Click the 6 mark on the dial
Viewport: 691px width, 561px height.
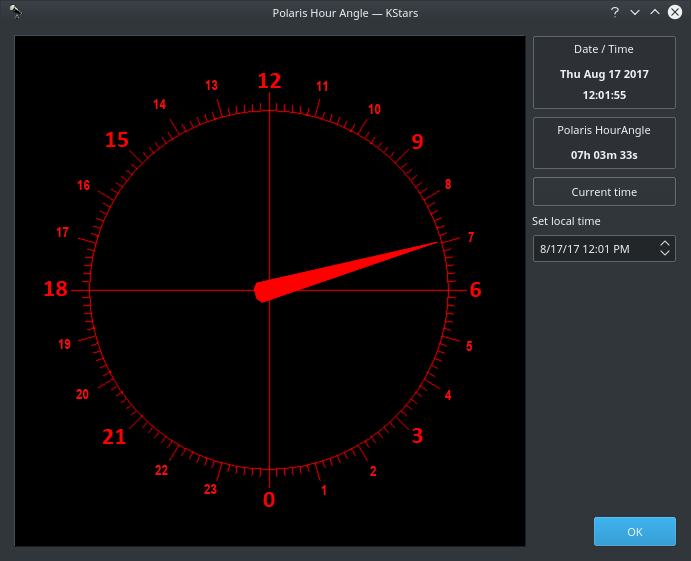point(476,290)
